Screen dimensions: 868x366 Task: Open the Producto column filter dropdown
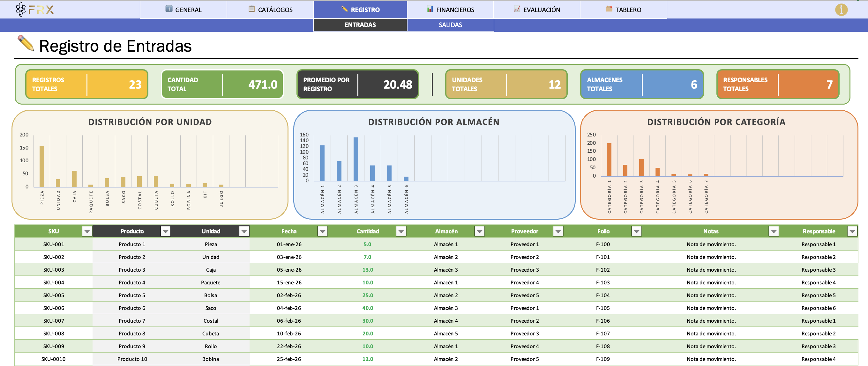click(x=165, y=231)
